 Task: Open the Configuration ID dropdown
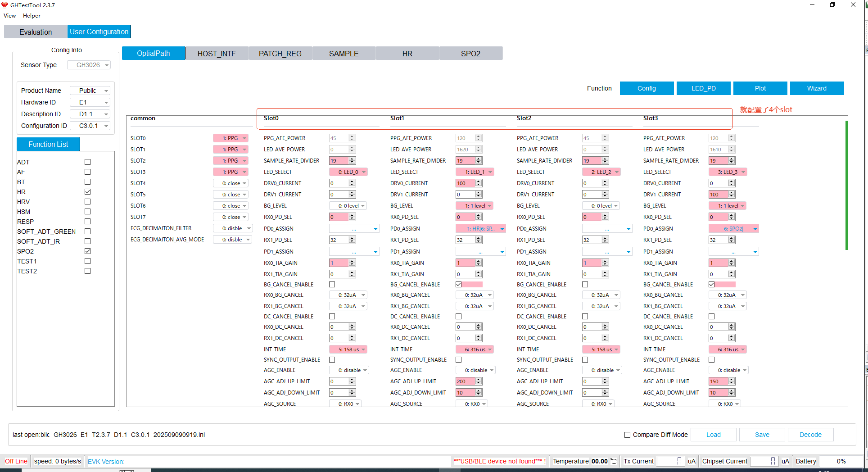90,126
